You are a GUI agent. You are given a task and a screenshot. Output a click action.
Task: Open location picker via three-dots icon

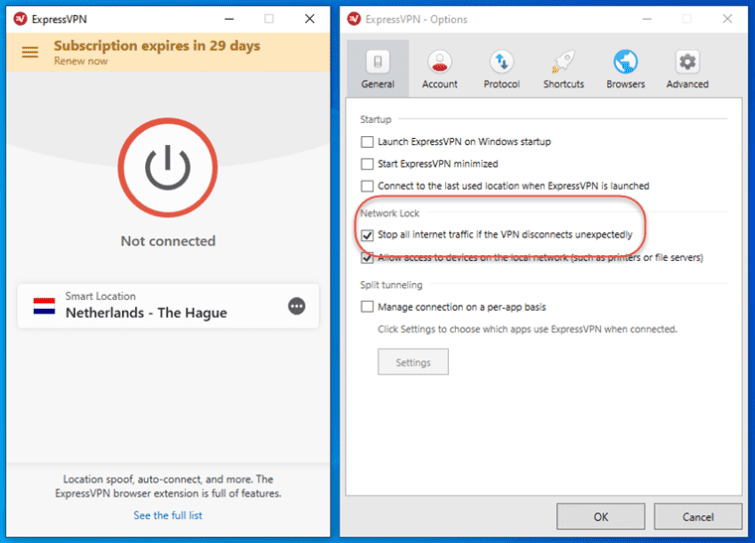pos(297,306)
